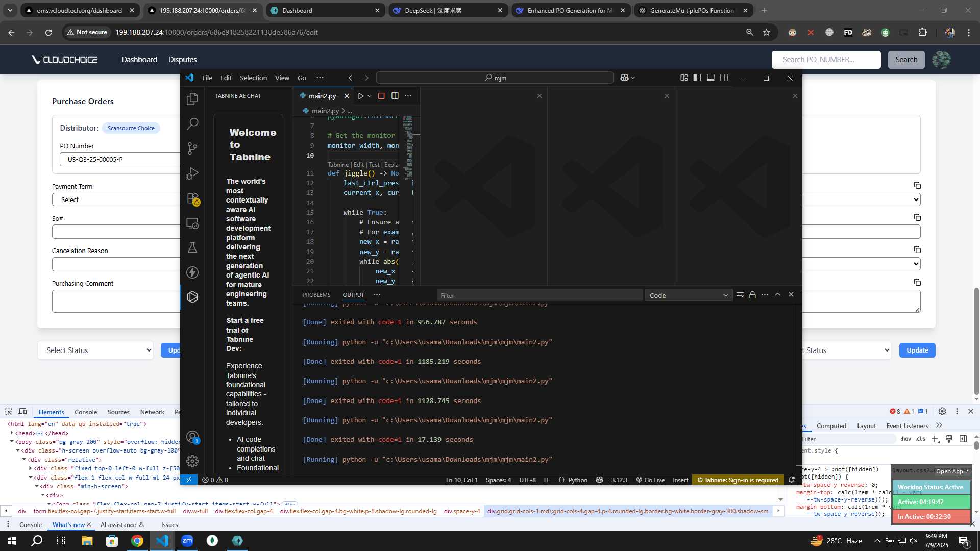Toggle the .cls classes panel
This screenshot has height=551, width=980.
click(x=920, y=439)
